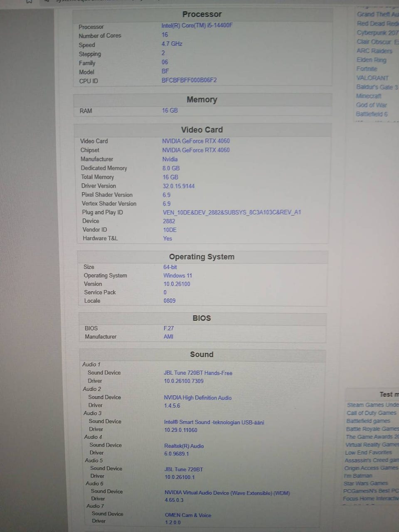Screen dimensions: 399x532
Task: Open the Origin Access Games link
Action: [371, 468]
